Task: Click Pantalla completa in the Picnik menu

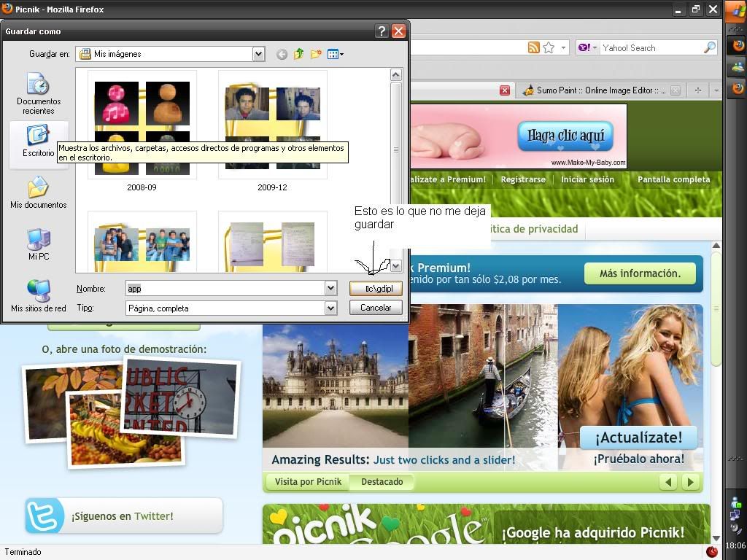Action: pos(673,179)
